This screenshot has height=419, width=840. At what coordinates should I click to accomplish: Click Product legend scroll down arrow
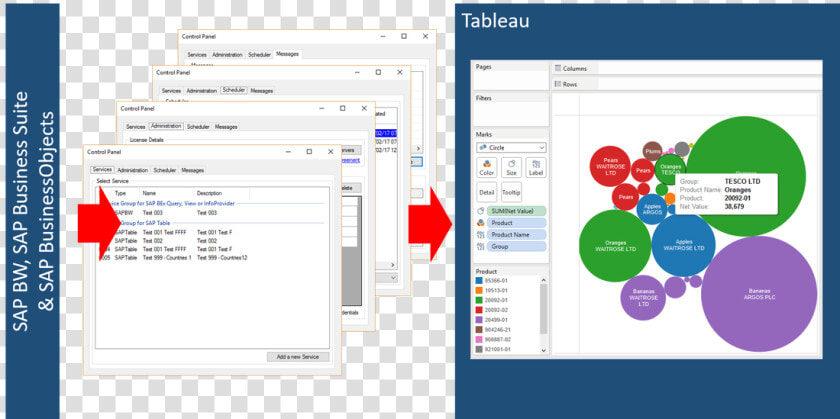pos(544,350)
